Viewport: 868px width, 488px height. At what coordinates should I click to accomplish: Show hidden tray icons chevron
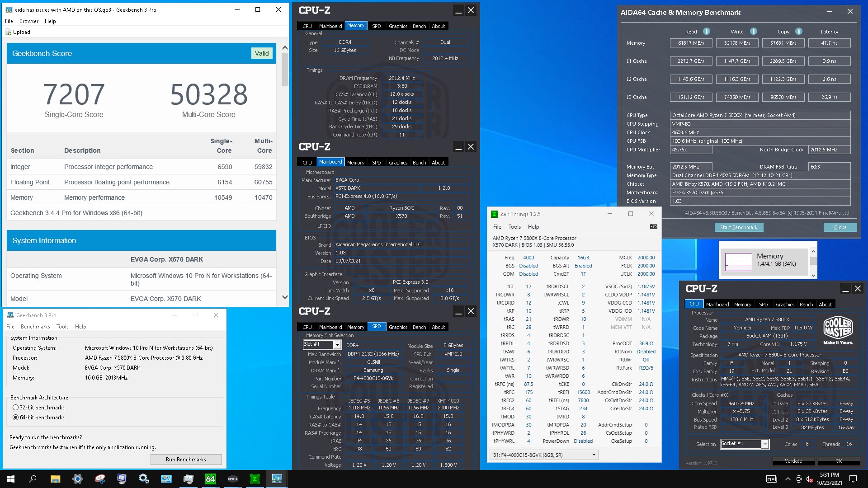pos(788,479)
